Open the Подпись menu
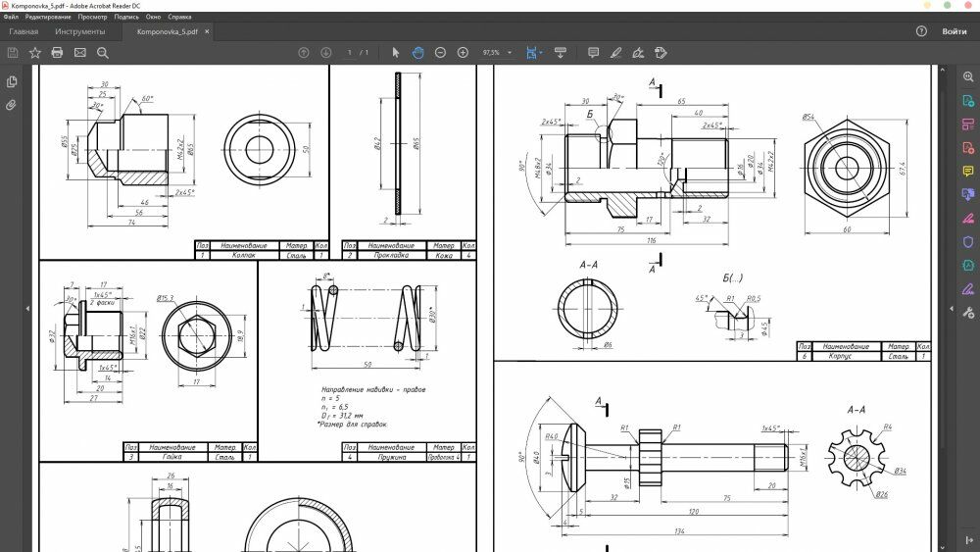The image size is (980, 552). pos(126,17)
